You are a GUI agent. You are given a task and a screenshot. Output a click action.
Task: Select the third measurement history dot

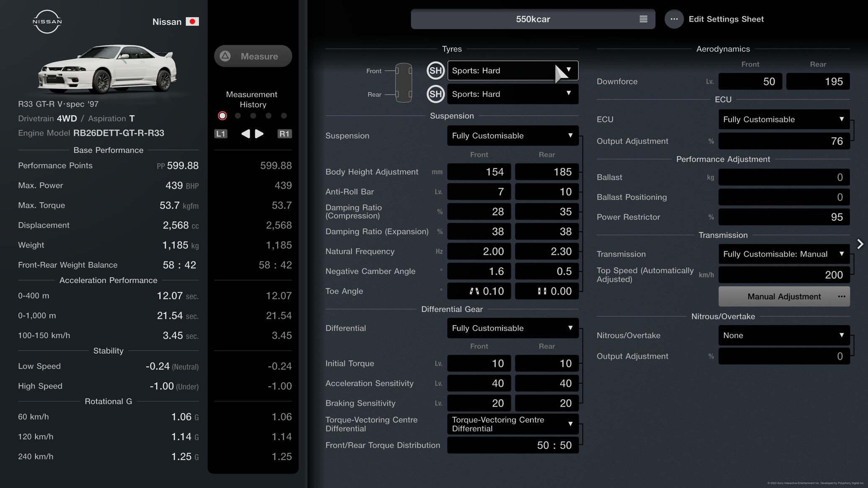(253, 116)
